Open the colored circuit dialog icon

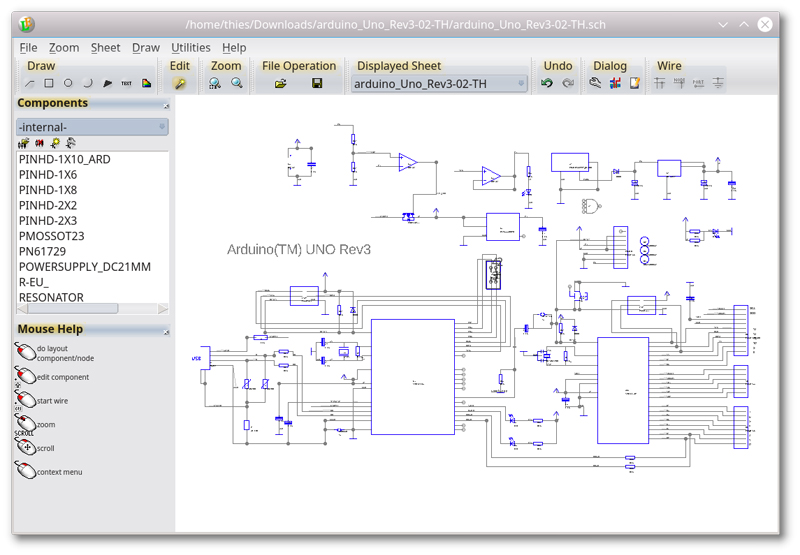click(615, 83)
